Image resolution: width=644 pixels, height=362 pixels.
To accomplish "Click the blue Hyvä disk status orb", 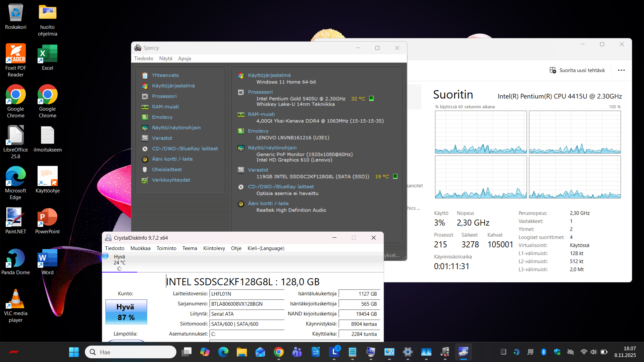I will tap(106, 256).
